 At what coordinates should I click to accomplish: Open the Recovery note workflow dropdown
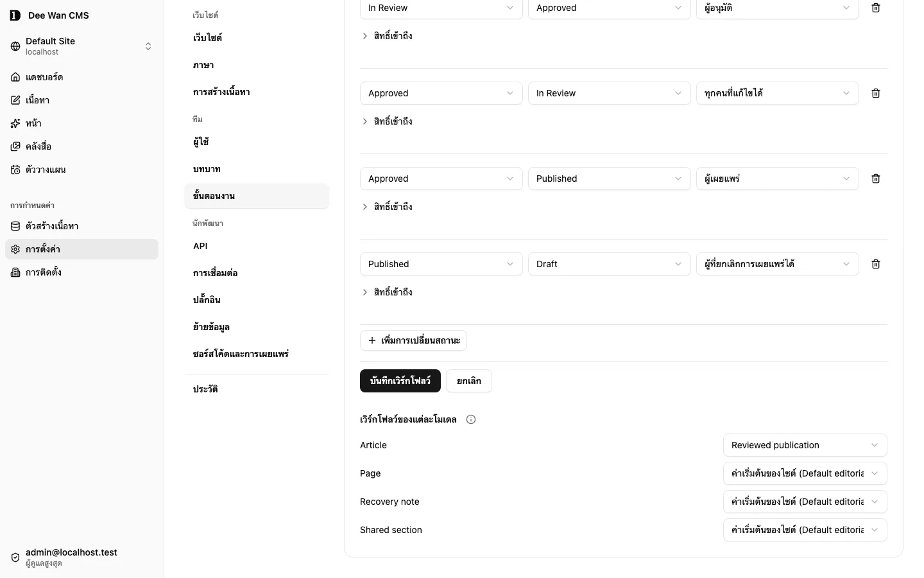805,502
